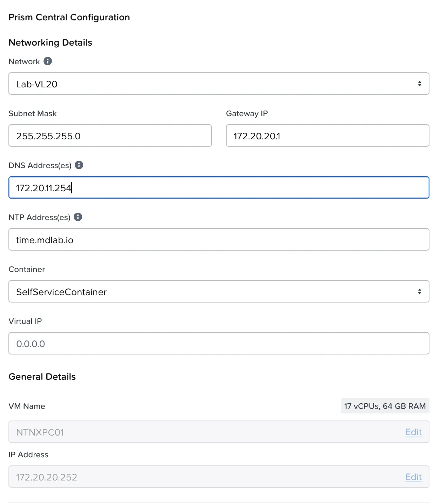Screen dimensions: 440x504
Task: Click the Gateway IP label
Action: pos(247,113)
